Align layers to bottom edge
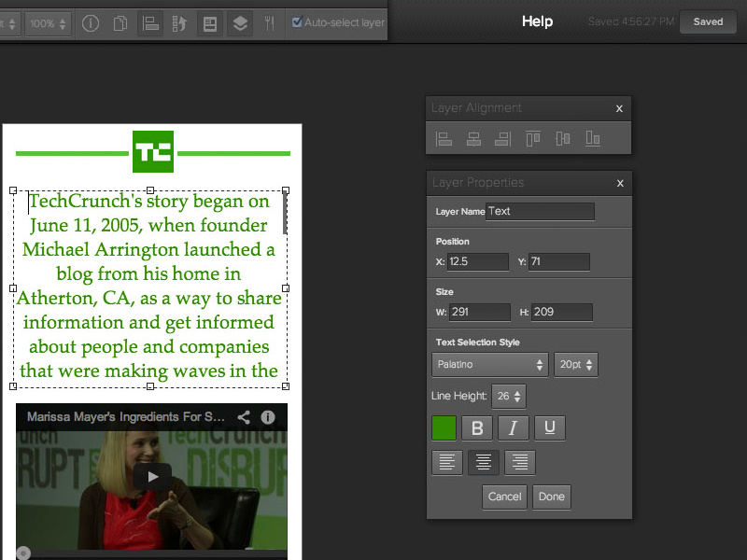747x560 pixels. point(592,139)
